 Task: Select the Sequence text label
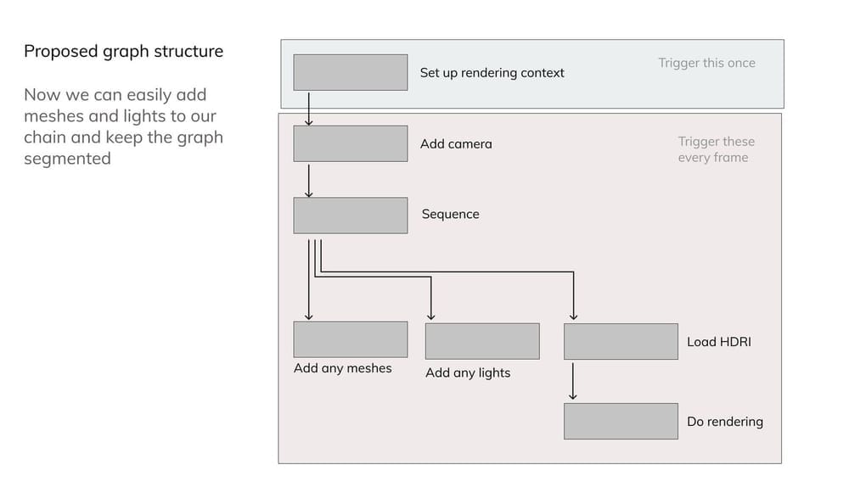click(450, 215)
